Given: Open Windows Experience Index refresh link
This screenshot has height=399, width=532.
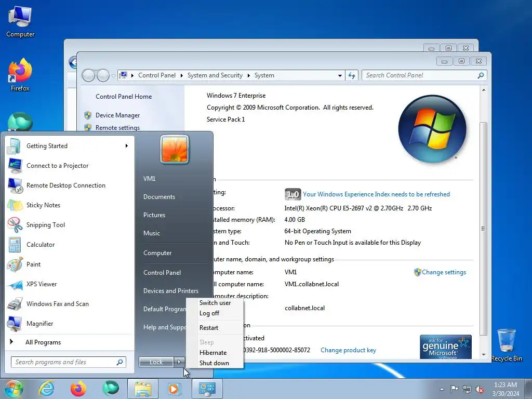Looking at the screenshot, I should 376,194.
